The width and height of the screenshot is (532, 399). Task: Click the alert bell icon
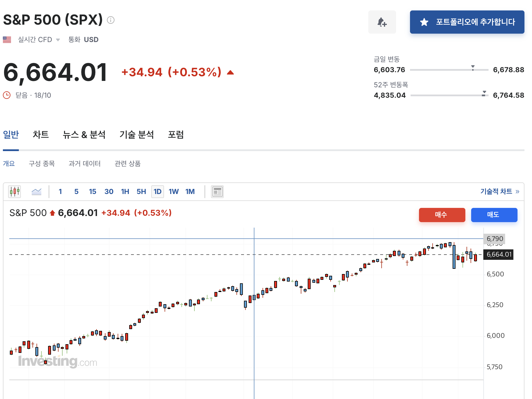point(382,22)
